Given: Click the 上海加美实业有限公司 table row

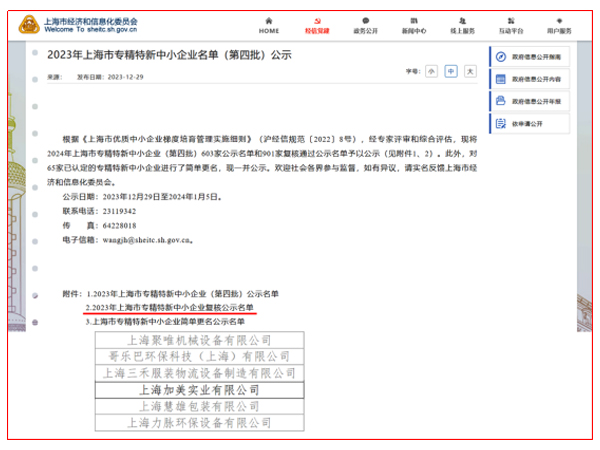Looking at the screenshot, I should (x=196, y=390).
